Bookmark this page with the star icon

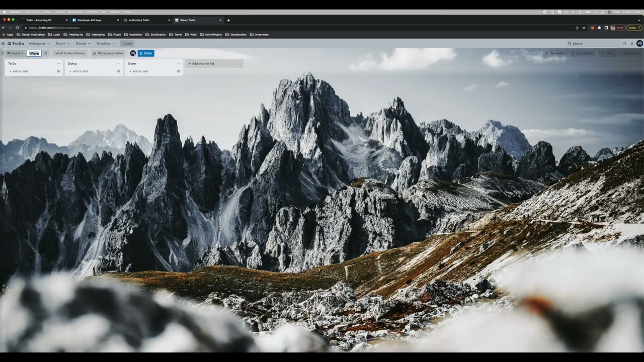coord(584,28)
